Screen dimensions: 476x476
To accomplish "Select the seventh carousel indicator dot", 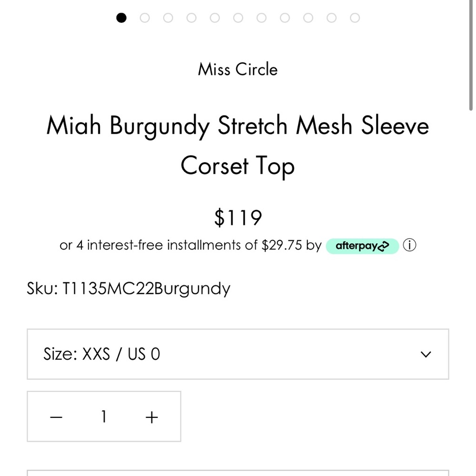I will click(x=261, y=18).
